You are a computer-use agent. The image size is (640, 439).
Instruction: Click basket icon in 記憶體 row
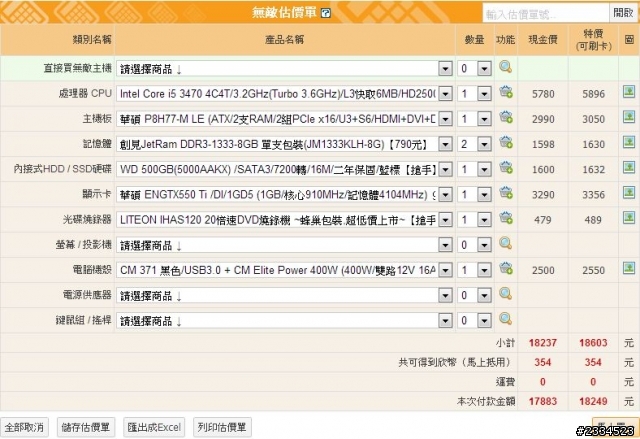(506, 142)
